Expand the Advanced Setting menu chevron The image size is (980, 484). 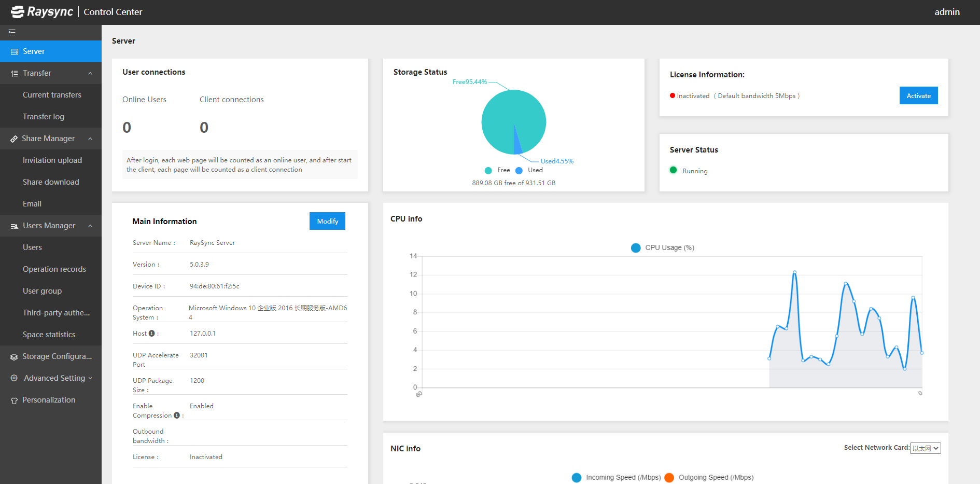(90, 379)
